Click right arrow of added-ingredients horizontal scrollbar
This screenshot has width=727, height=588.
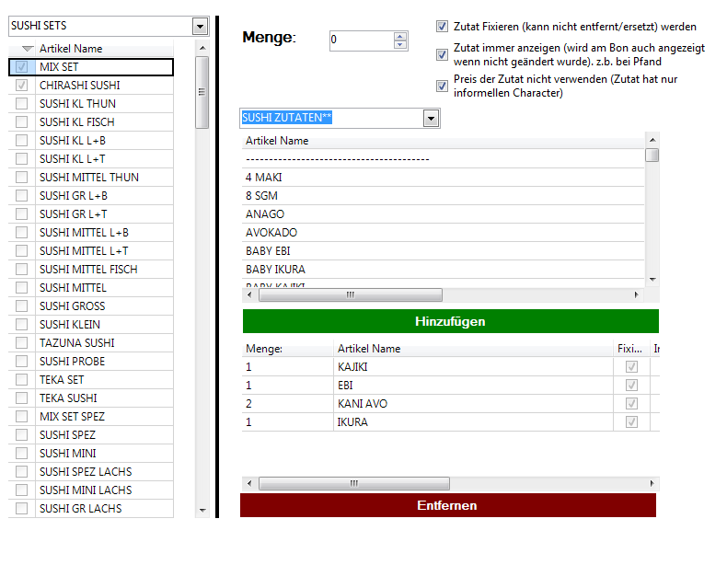click(652, 483)
